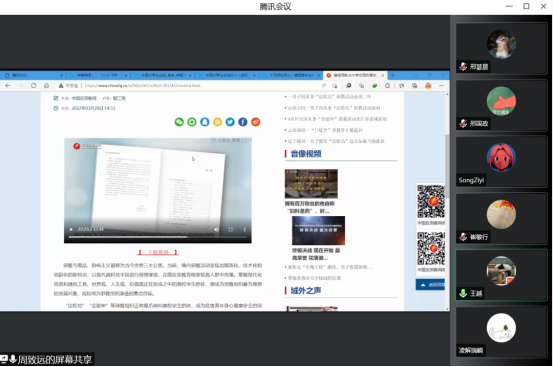Click green microphone icon on speaker tile

(x=463, y=293)
